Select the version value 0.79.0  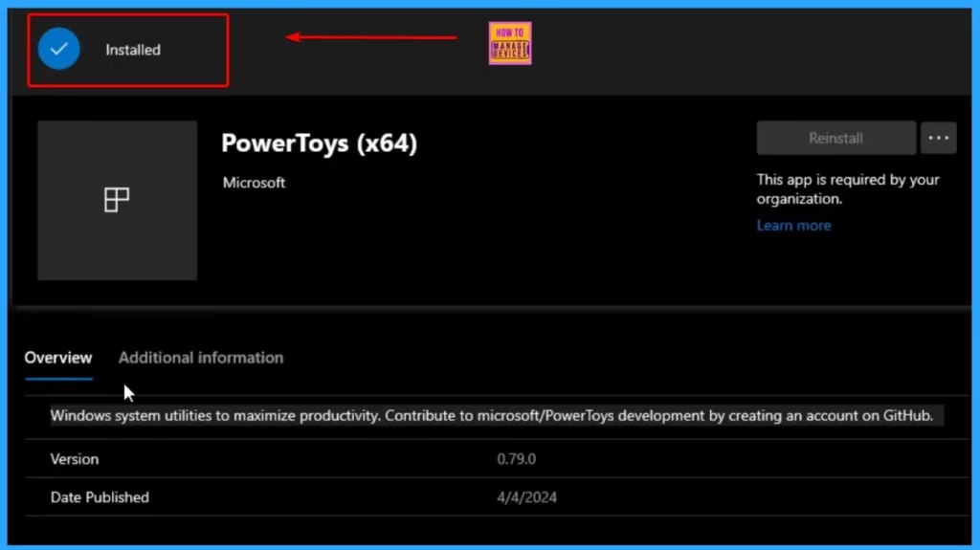point(516,459)
